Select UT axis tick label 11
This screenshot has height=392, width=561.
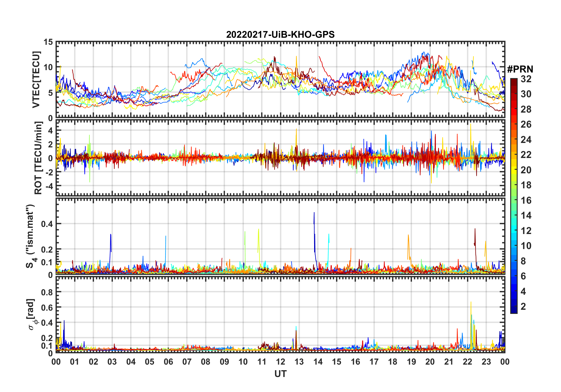coord(262,362)
